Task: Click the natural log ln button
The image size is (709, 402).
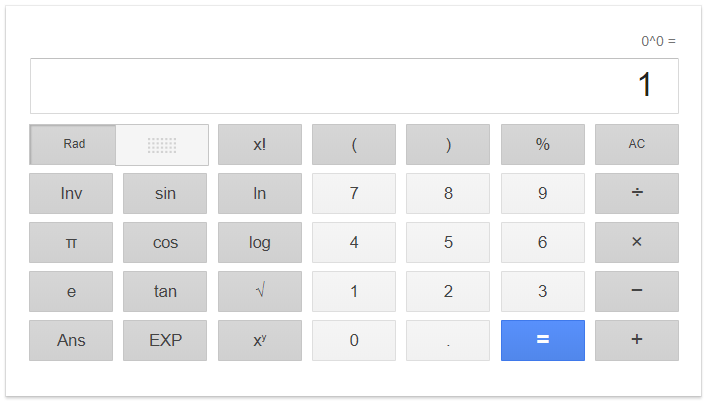Action: [x=260, y=194]
